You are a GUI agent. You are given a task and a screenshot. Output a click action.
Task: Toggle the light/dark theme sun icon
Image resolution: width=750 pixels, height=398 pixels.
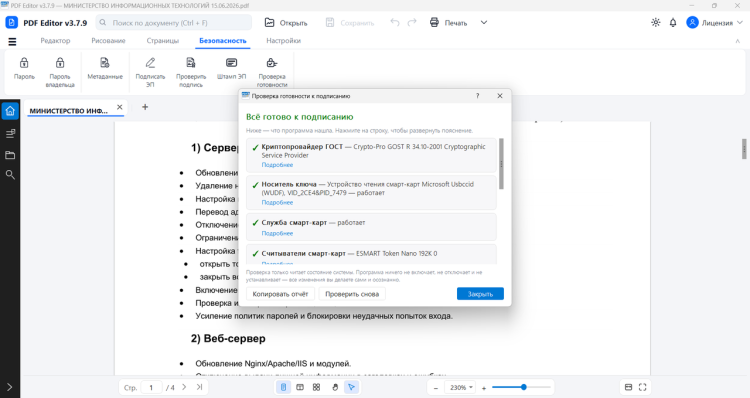pyautogui.click(x=656, y=22)
